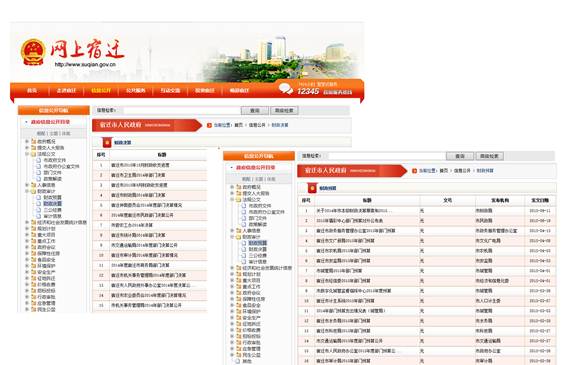The image size is (564, 365).
Task: Click the red seal icon beside the 财政预算 heading
Action: [x=312, y=188]
